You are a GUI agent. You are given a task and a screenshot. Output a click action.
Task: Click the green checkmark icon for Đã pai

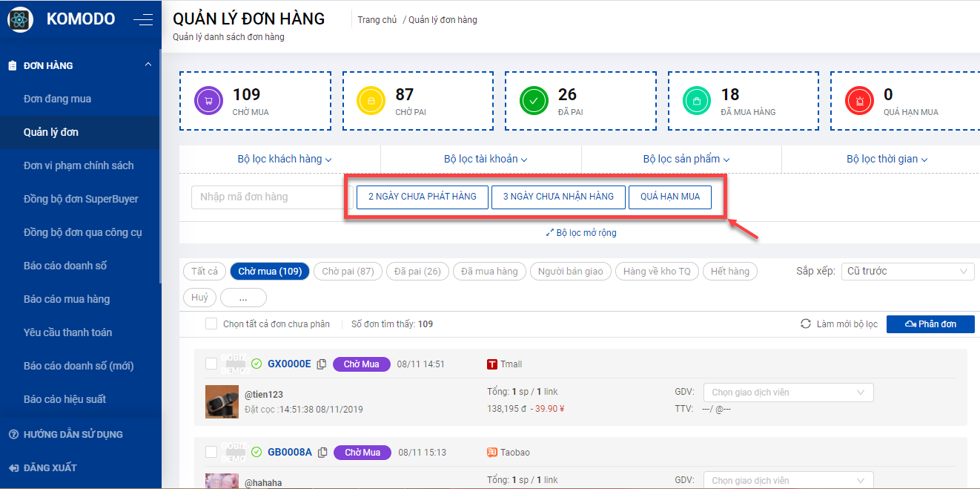[x=534, y=101]
